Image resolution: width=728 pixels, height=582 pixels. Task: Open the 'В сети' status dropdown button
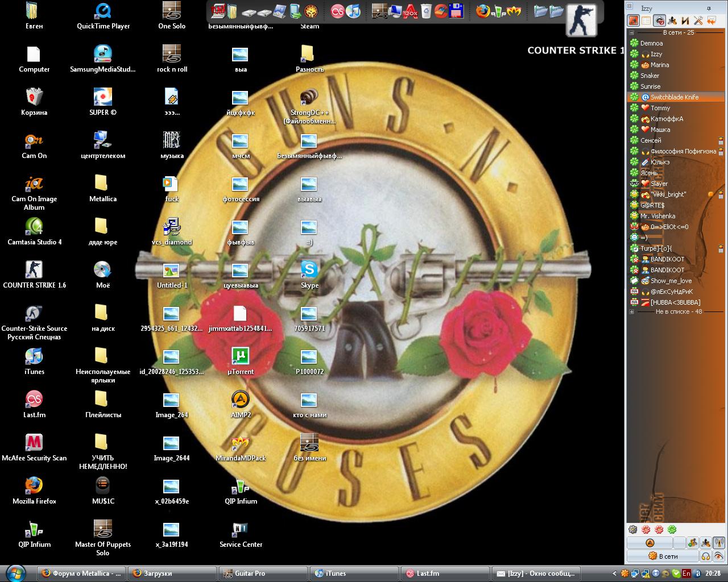tap(663, 556)
